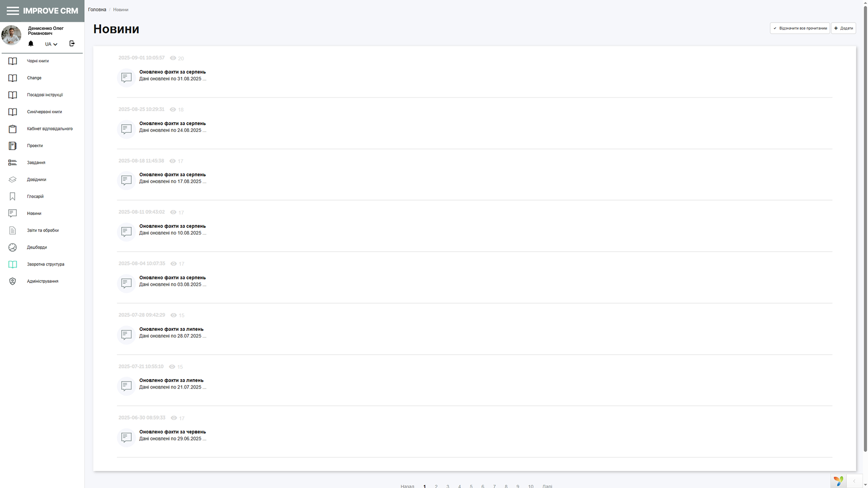
Task: Go to Адміністрування in the sidebar
Action: pos(42,282)
